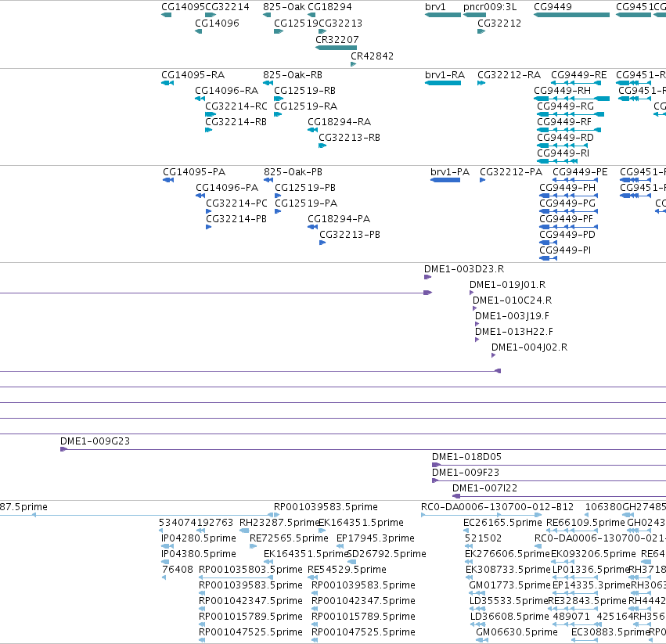Select clone DME1-010C24.R label

[x=513, y=300]
